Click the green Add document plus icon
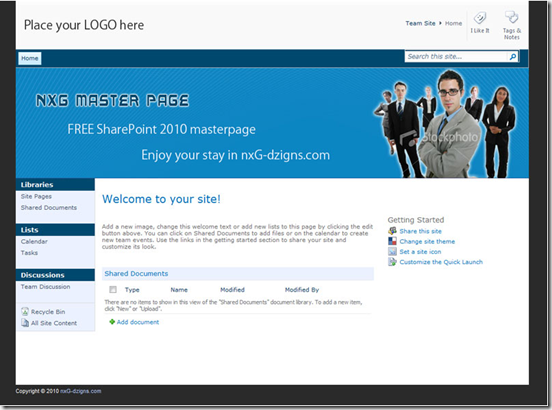 click(x=112, y=322)
